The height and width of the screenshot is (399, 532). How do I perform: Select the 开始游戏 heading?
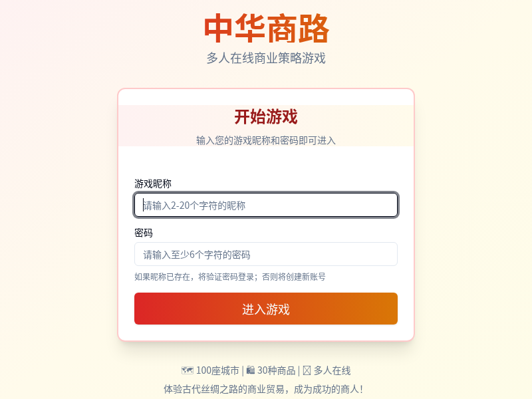266,117
